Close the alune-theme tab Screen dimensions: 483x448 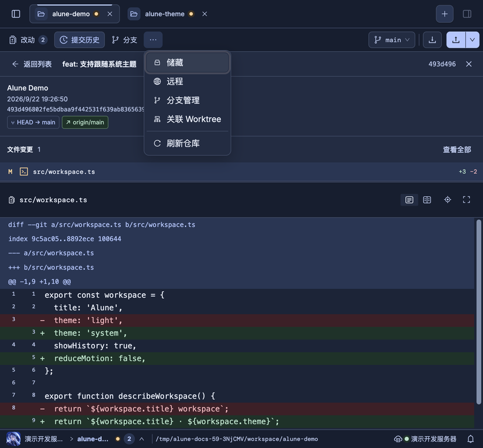tap(204, 14)
